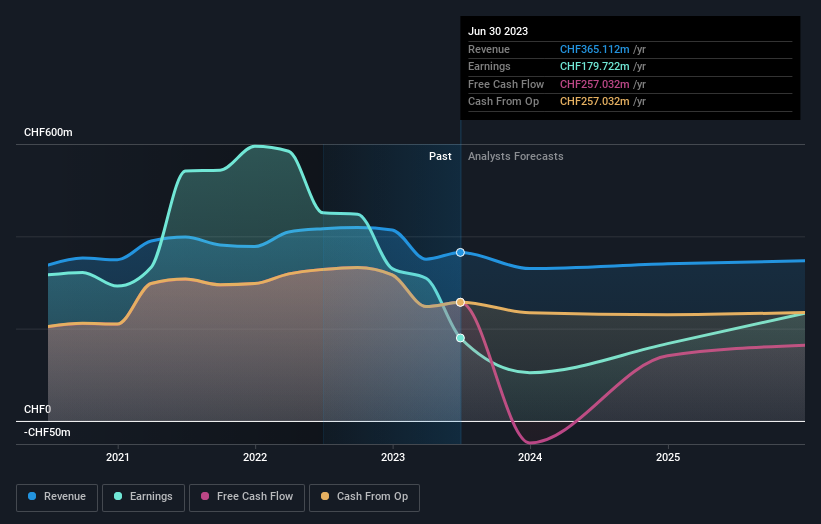
Task: Click the Earnings row label in tooltip
Action: pyautogui.click(x=489, y=66)
